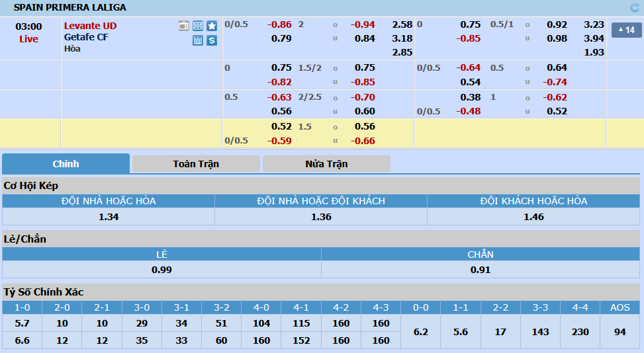Choose 2-2 draw score odds 17
Image resolution: width=644 pixels, height=353 pixels.
(x=500, y=332)
